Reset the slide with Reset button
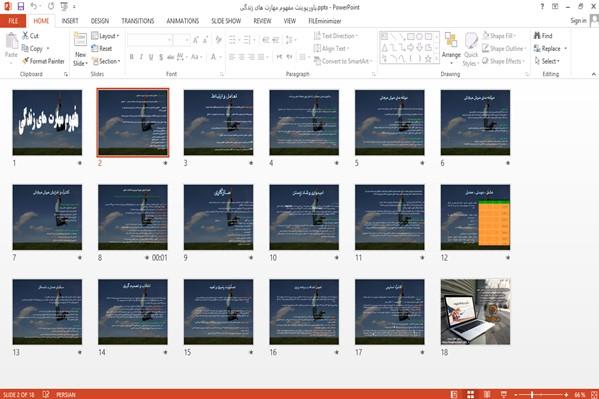The width and height of the screenshot is (599, 399). [102, 49]
